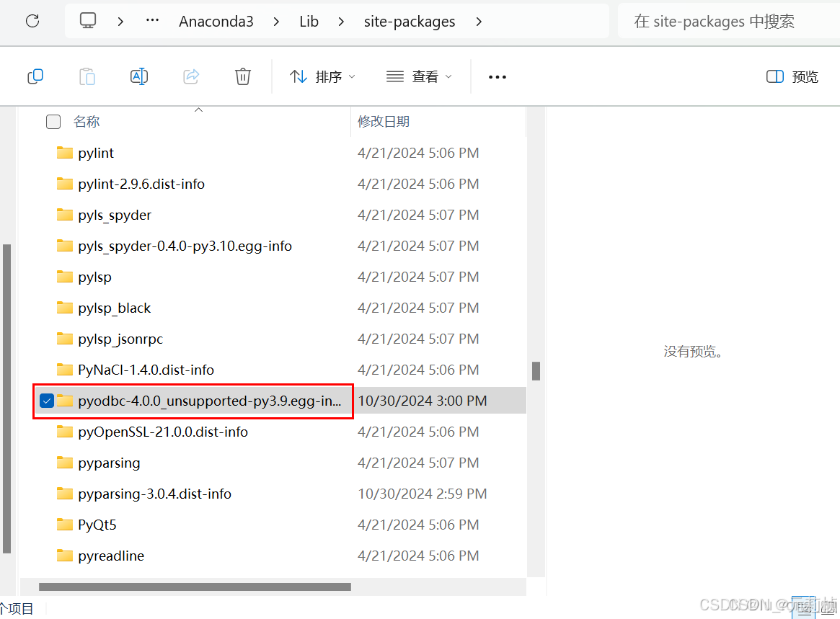This screenshot has width=840, height=619.
Task: Click the site-packages search box
Action: click(x=728, y=22)
